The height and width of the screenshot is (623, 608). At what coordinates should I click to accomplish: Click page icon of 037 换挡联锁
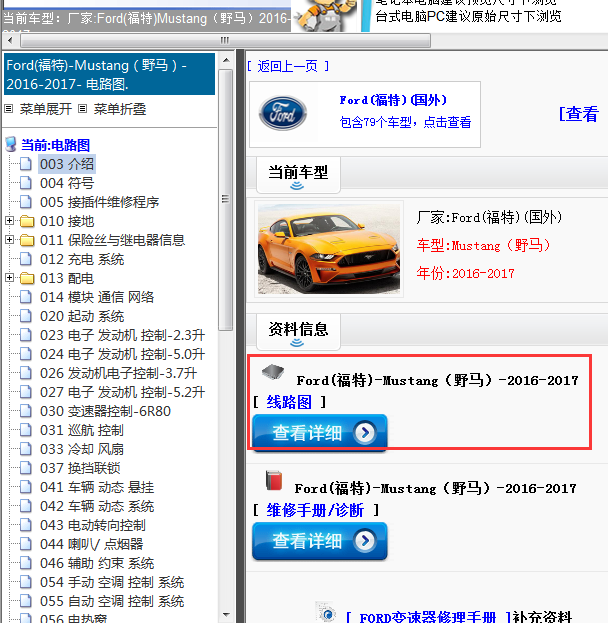26,468
